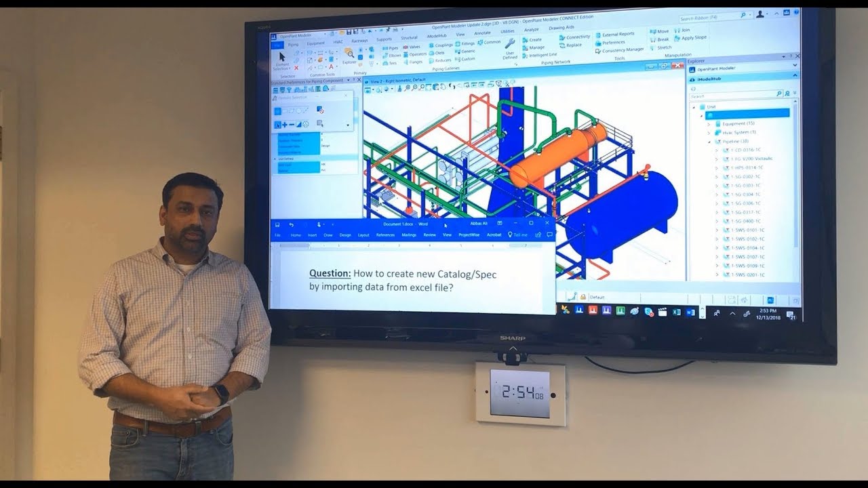Screen dimensions: 868x488
Task: Open the Mailings tab in Word
Action: (409, 235)
